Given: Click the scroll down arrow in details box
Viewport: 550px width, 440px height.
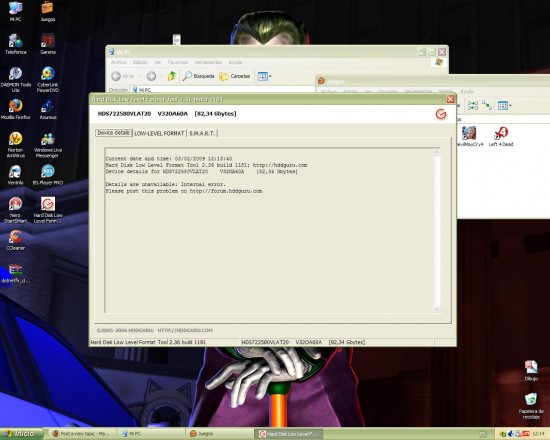Looking at the screenshot, I should point(437,309).
